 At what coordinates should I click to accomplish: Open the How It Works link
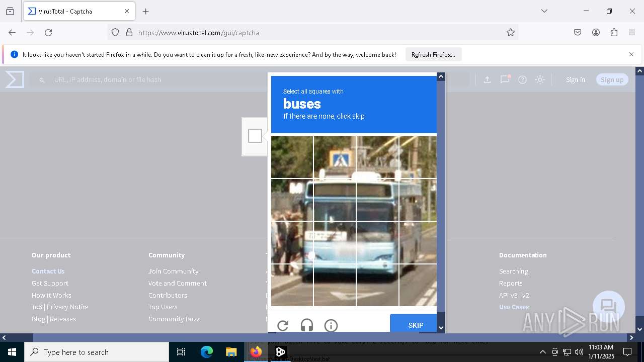(51, 295)
